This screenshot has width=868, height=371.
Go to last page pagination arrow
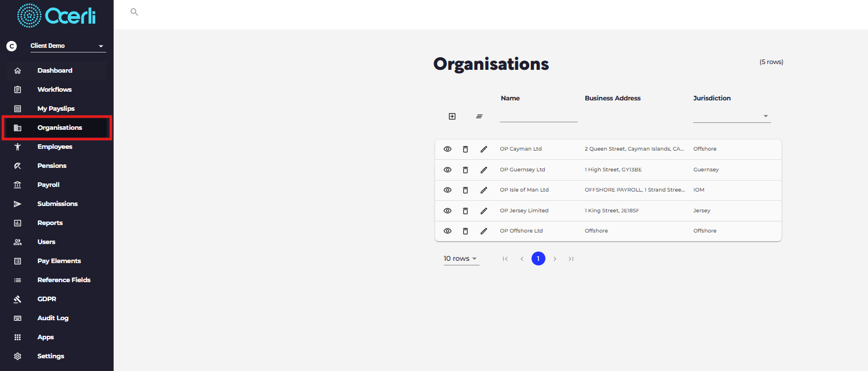click(x=571, y=258)
